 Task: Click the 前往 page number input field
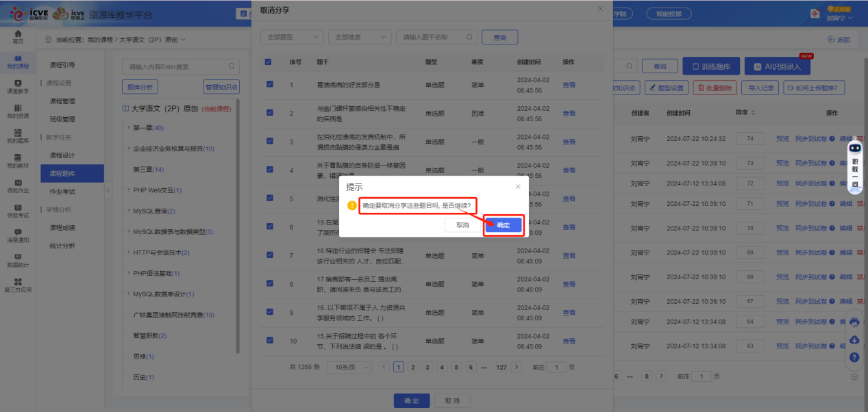tap(558, 367)
